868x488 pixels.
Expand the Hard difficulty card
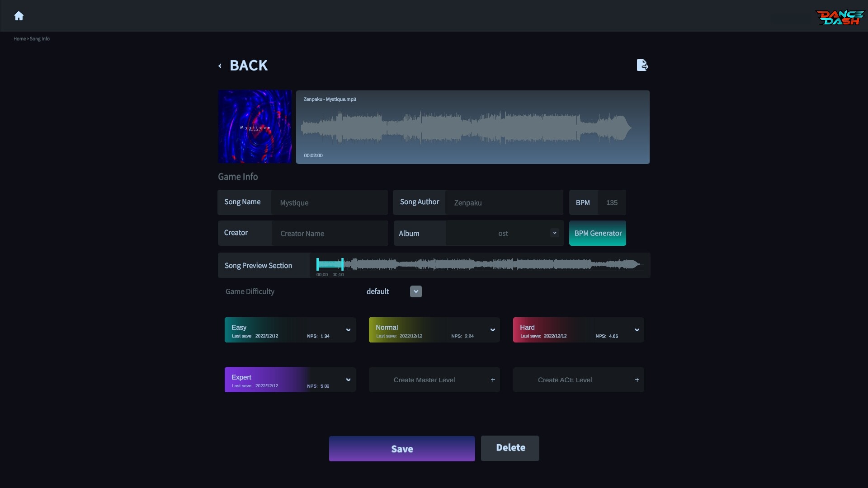point(637,330)
